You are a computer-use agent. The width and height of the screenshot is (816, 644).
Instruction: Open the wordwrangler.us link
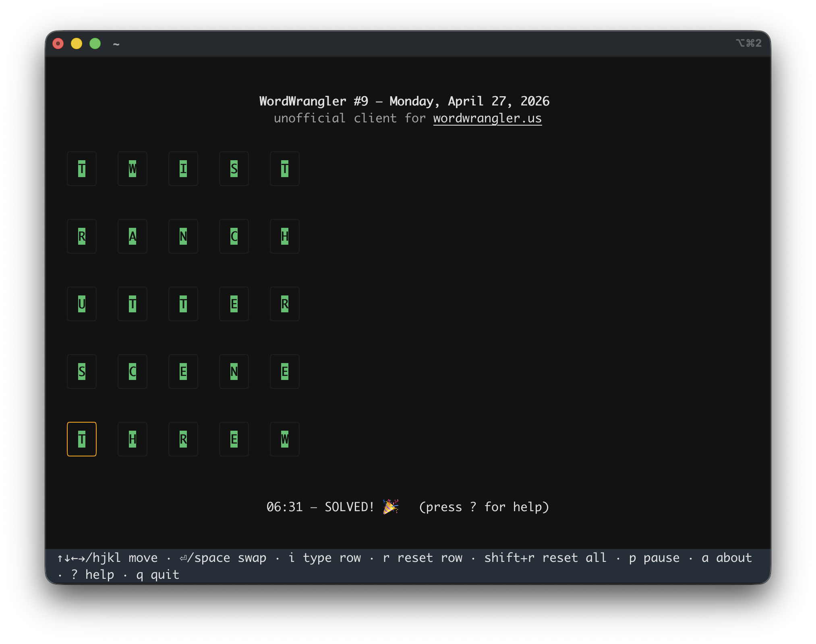coord(487,118)
